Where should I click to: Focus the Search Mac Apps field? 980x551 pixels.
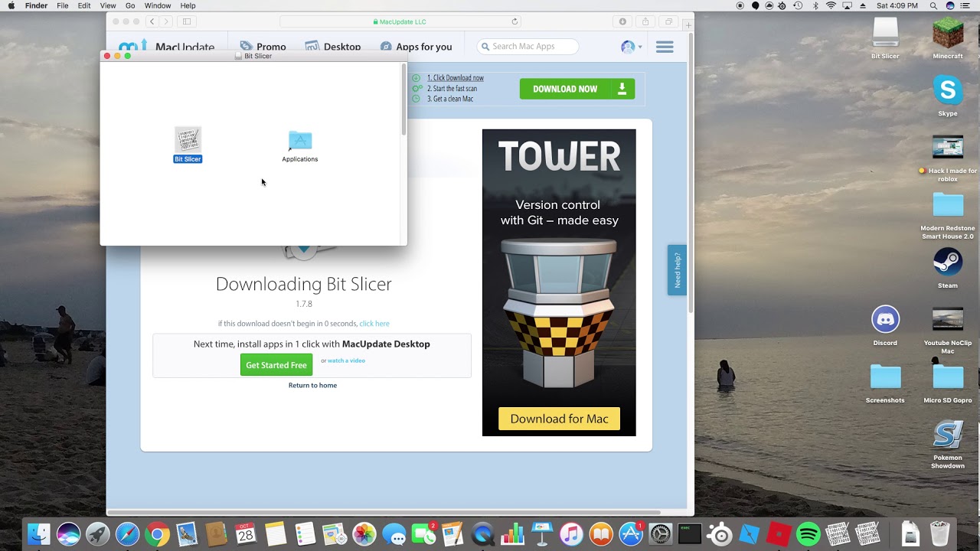pyautogui.click(x=528, y=47)
